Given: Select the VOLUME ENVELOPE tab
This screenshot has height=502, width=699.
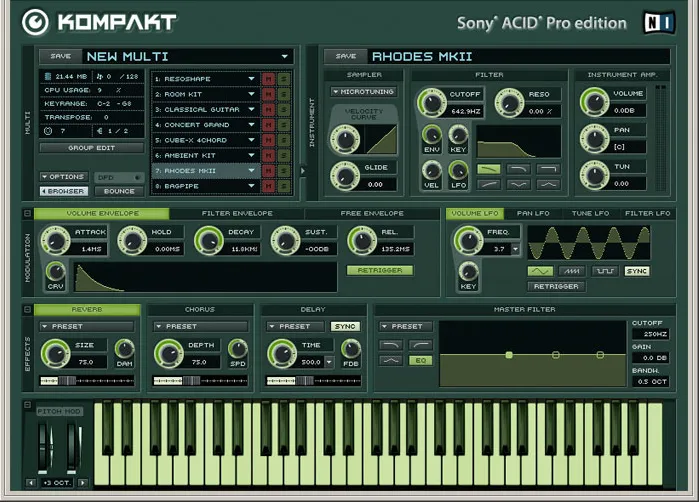Looking at the screenshot, I should click(102, 213).
